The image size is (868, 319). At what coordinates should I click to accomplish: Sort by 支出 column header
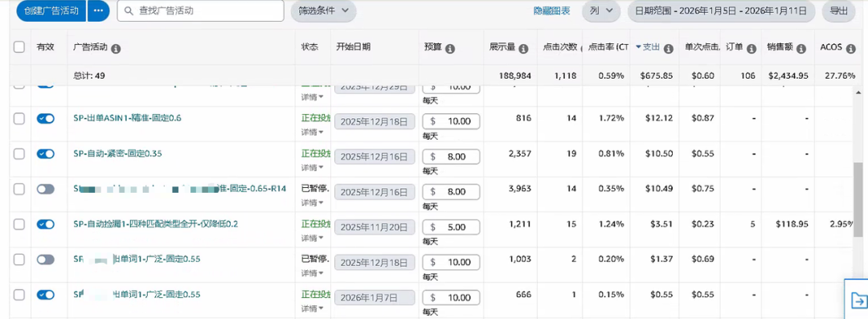click(x=651, y=47)
